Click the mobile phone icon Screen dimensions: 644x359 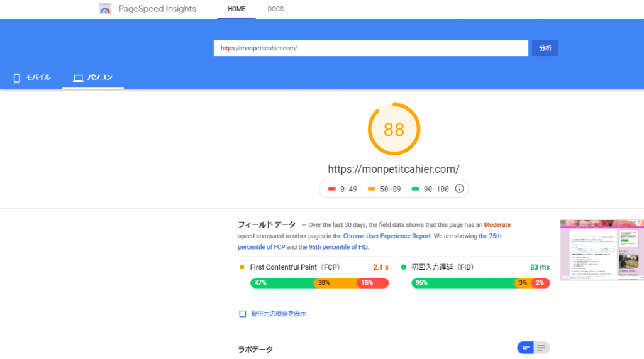[x=17, y=78]
